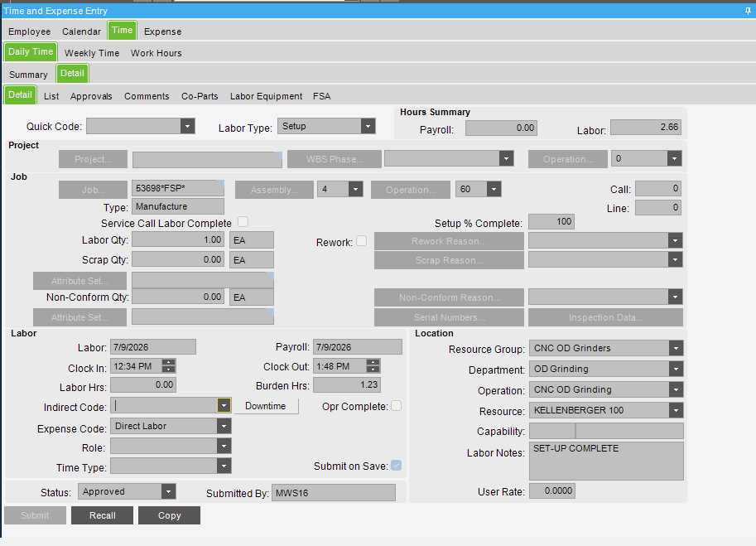
Task: Click the Serial Numbers button
Action: 449,317
